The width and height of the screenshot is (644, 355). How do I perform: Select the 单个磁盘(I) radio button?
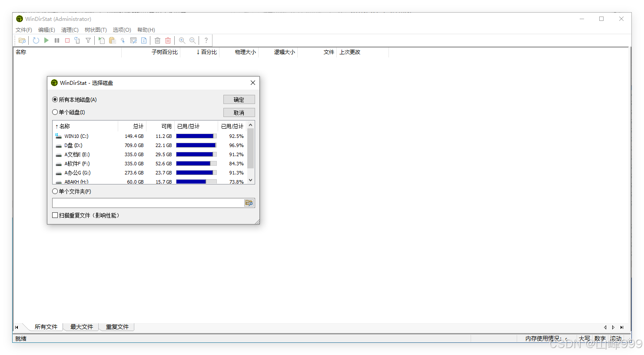pyautogui.click(x=55, y=112)
